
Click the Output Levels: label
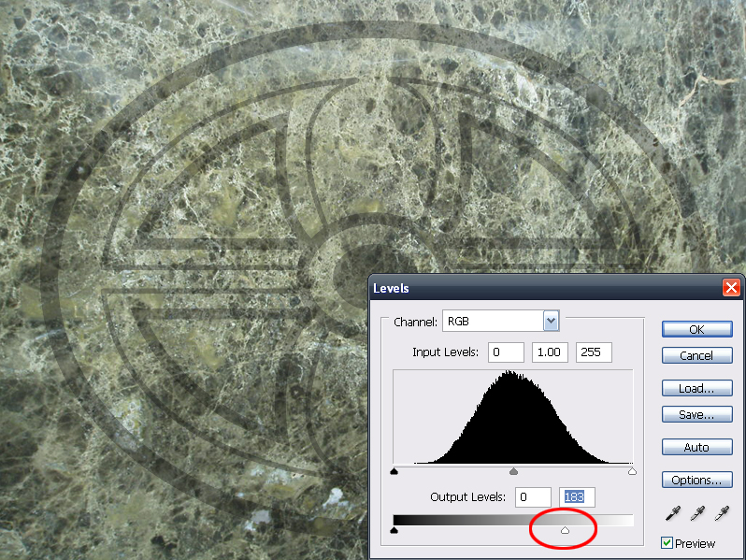(467, 497)
